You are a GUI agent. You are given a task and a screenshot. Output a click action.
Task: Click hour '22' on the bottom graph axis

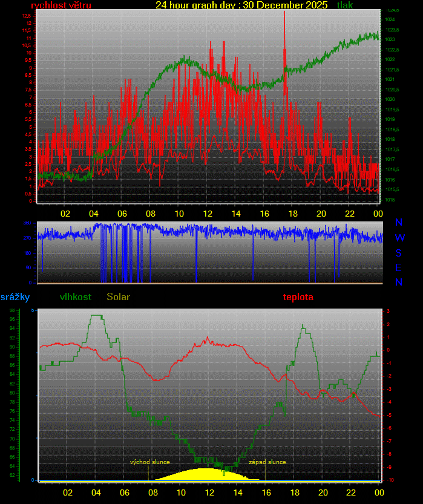352,493
